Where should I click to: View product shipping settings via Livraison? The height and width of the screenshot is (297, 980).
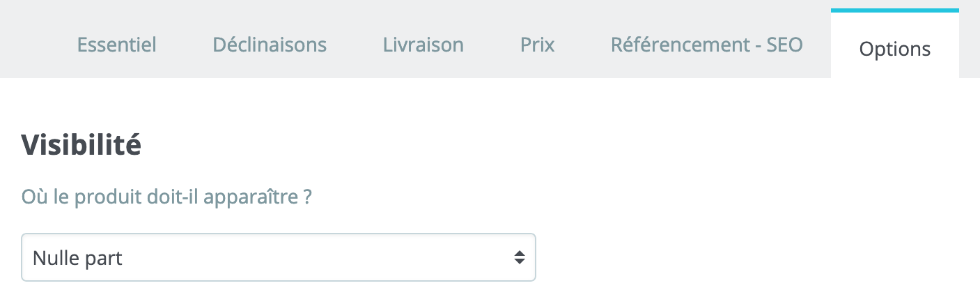[x=423, y=45]
